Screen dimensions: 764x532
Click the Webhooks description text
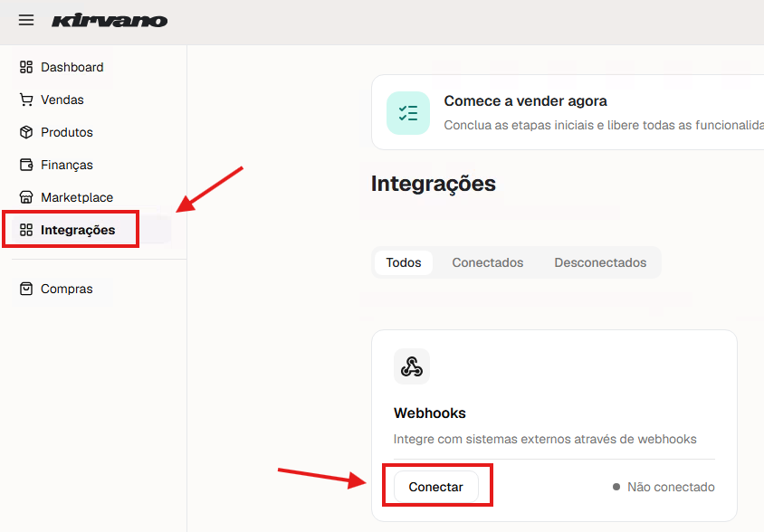click(x=545, y=439)
